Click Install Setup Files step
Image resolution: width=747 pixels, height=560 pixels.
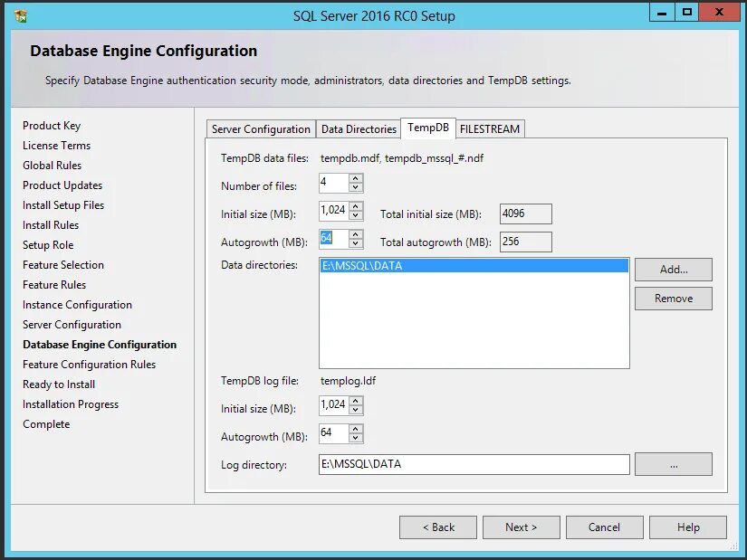point(63,205)
